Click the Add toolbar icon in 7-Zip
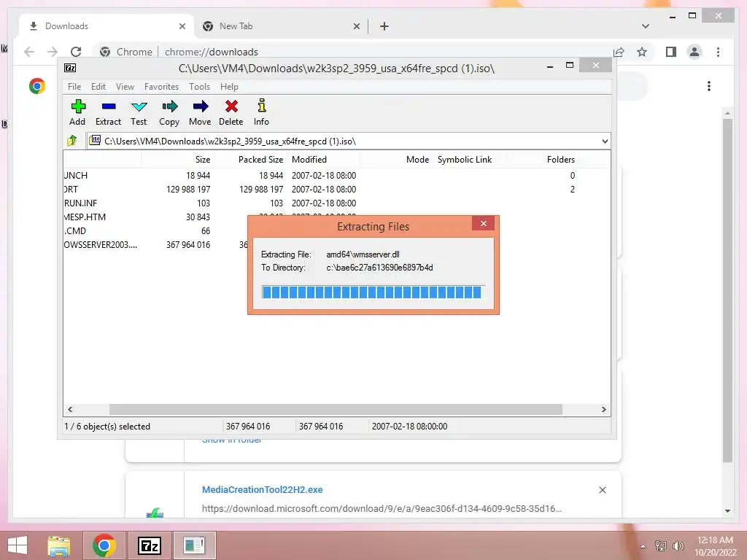The height and width of the screenshot is (560, 747). 77,106
